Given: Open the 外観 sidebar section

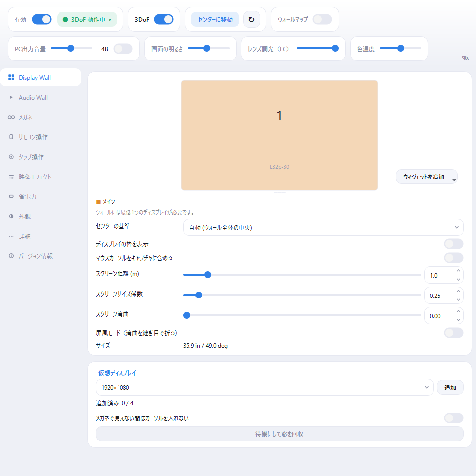Looking at the screenshot, I should [x=41, y=216].
